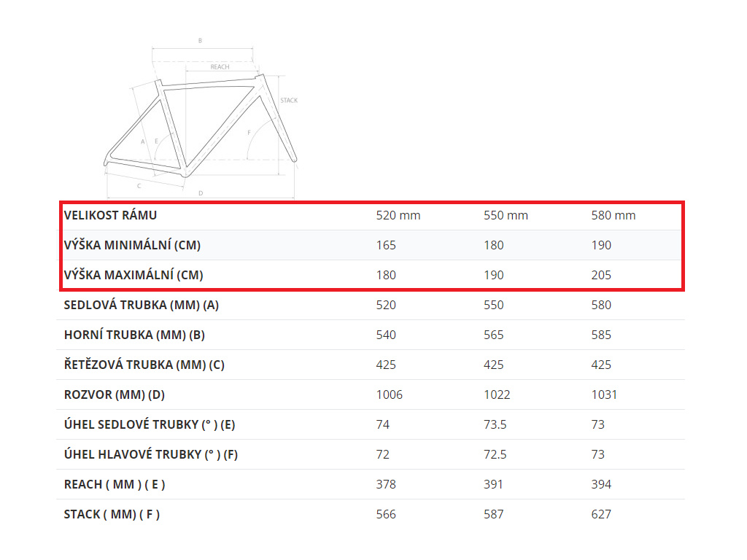Select 'VÝŠKA MAXIMÁLNÍ (CM)' label

pyautogui.click(x=134, y=275)
